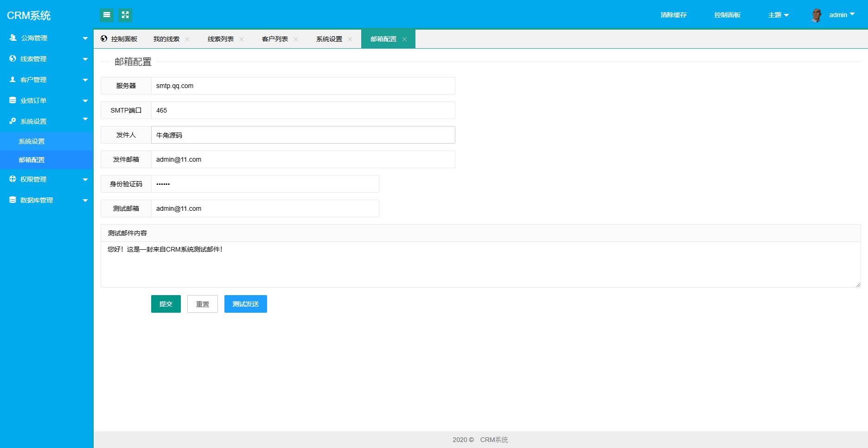Image resolution: width=868 pixels, height=448 pixels.
Task: Click the 清除缓存 link in header
Action: pos(673,15)
